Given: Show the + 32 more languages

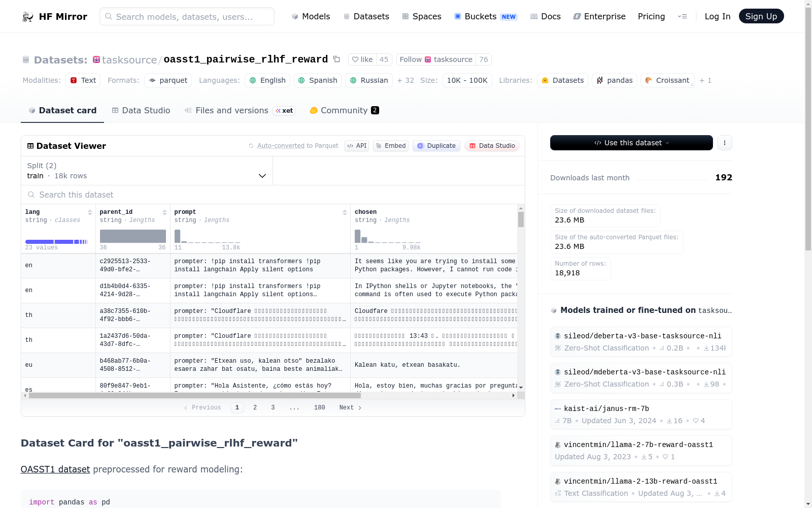Looking at the screenshot, I should click(x=405, y=80).
